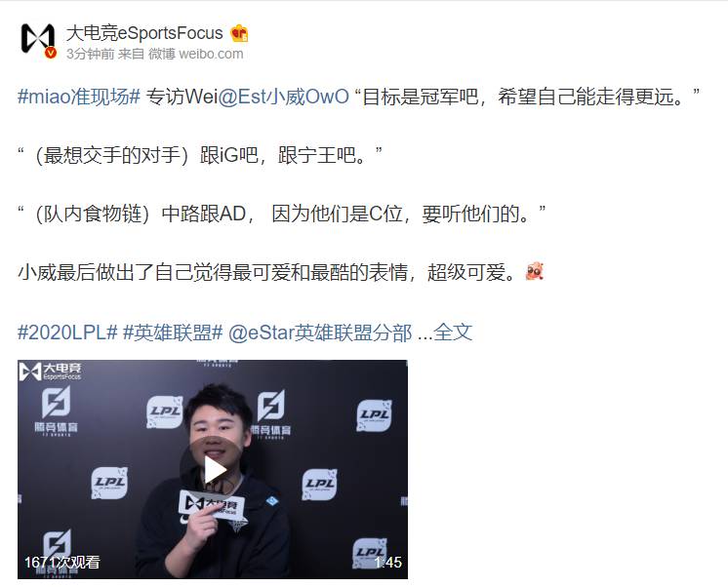This screenshot has height=587, width=728.
Task: Open the 大电竞eSportsFocus avatar logo
Action: point(38,38)
